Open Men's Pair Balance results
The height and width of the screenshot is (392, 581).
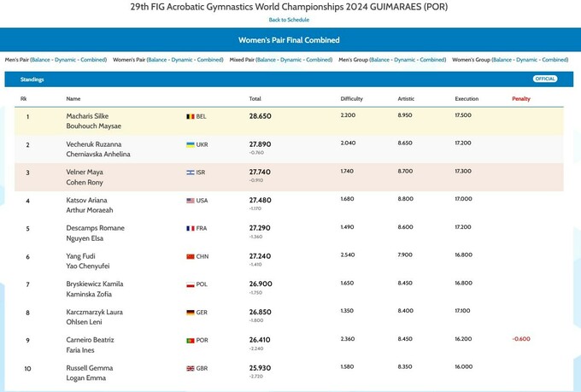(x=42, y=60)
